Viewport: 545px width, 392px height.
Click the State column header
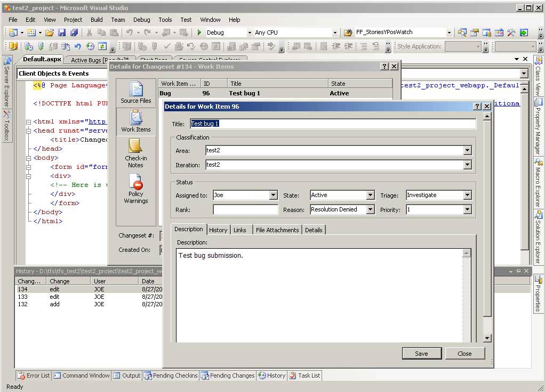[x=360, y=83]
